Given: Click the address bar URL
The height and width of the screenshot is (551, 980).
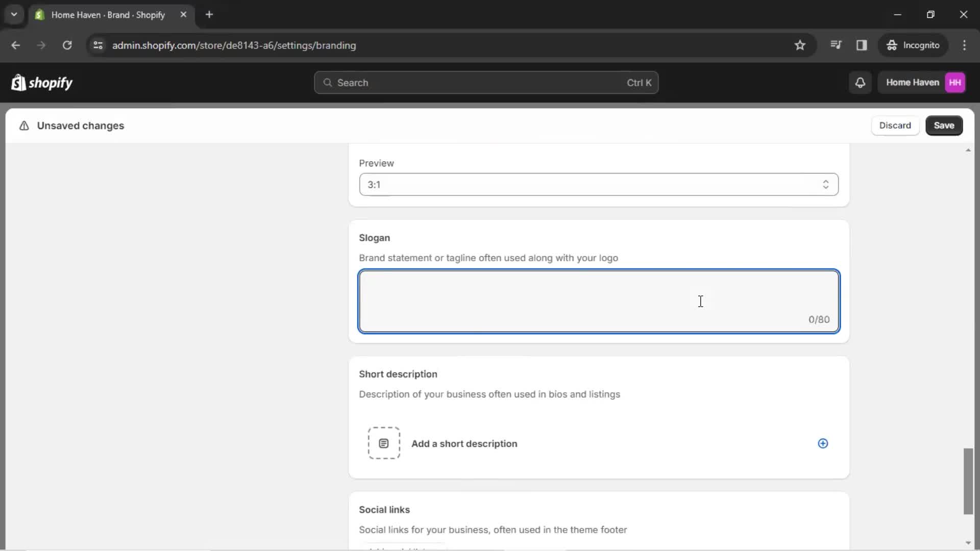Looking at the screenshot, I should (234, 45).
